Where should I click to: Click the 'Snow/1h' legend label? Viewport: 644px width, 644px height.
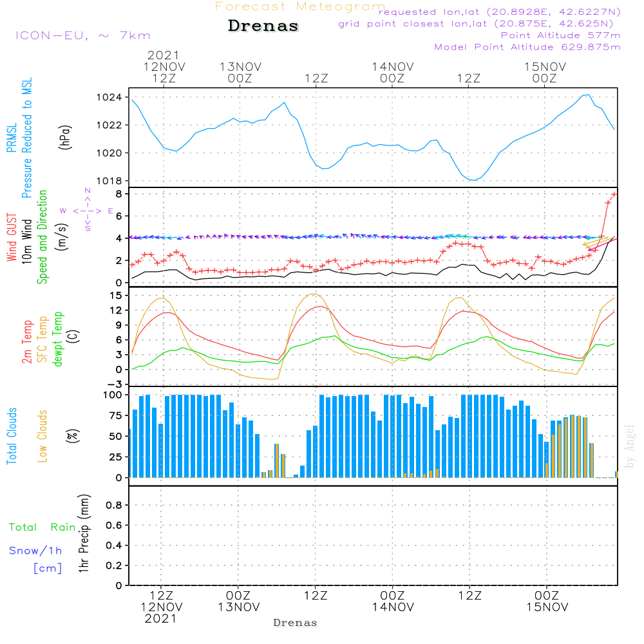[x=35, y=551]
